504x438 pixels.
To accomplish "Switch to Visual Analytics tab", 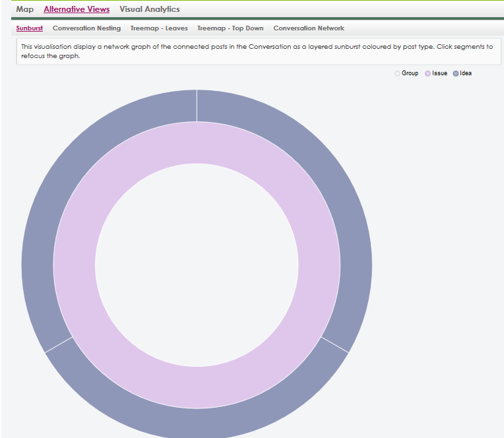I will tap(150, 9).
